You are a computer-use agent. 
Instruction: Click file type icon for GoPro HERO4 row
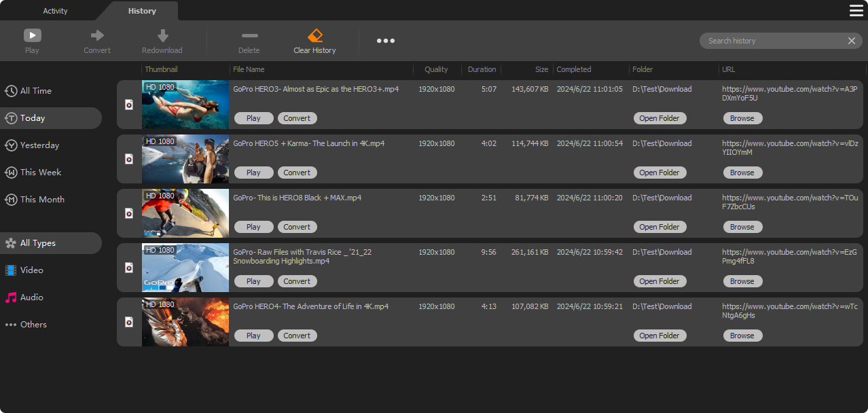coord(129,322)
